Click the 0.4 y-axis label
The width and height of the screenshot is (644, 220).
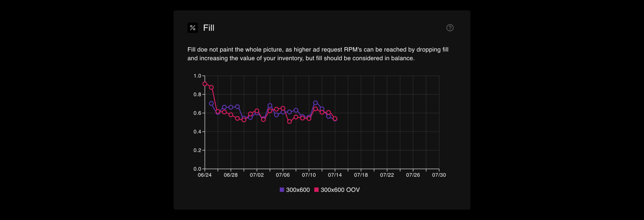pos(197,132)
